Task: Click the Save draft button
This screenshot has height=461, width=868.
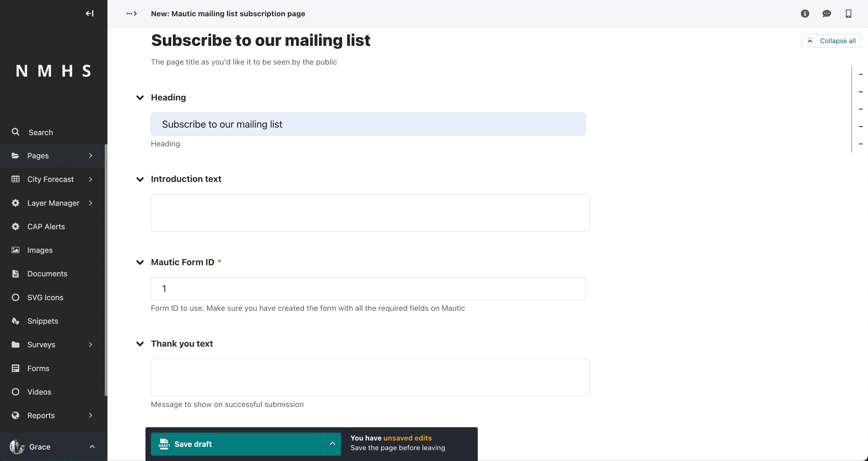Action: pyautogui.click(x=237, y=444)
